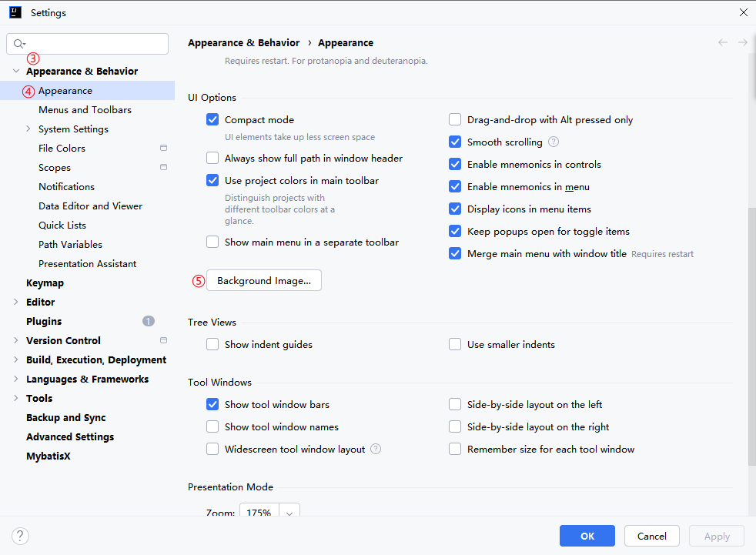Toggle Smooth scrolling checkbox
Viewport: 756px width, 555px height.
pyautogui.click(x=455, y=142)
